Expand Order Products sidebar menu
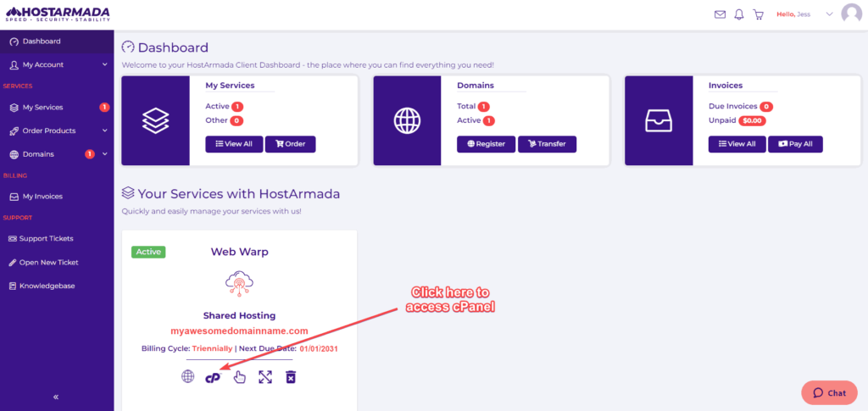The width and height of the screenshot is (868, 411). [x=57, y=131]
